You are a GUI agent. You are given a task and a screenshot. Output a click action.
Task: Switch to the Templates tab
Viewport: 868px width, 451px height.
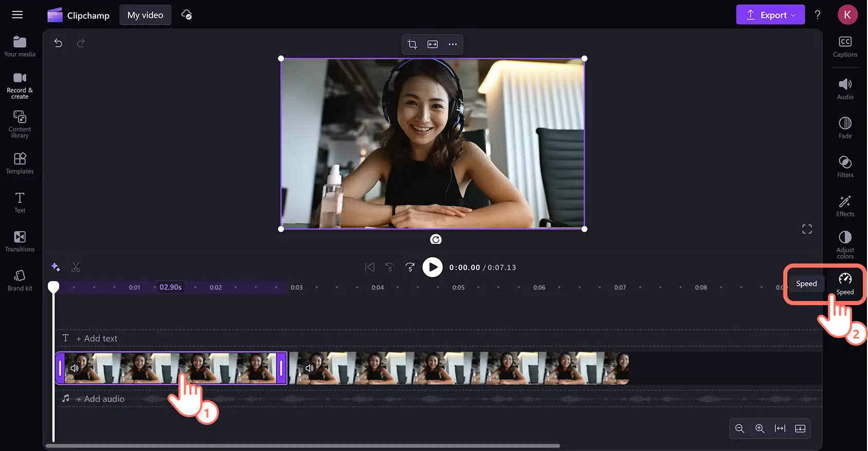pyautogui.click(x=20, y=163)
